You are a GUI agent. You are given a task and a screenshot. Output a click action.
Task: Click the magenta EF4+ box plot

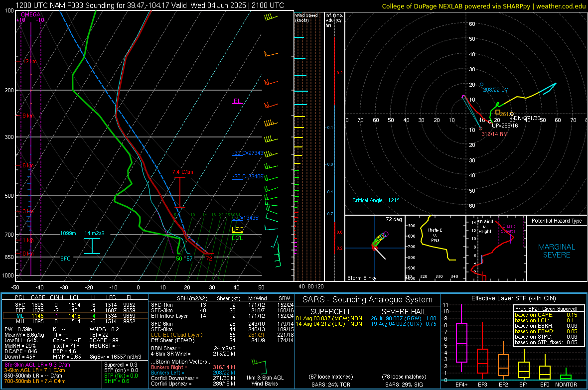[x=461, y=342]
